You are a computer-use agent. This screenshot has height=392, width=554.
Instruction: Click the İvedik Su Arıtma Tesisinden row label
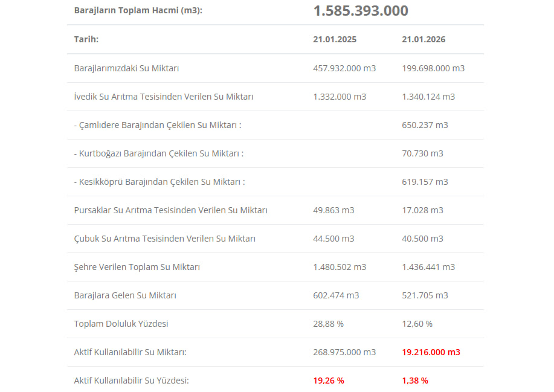coord(163,97)
